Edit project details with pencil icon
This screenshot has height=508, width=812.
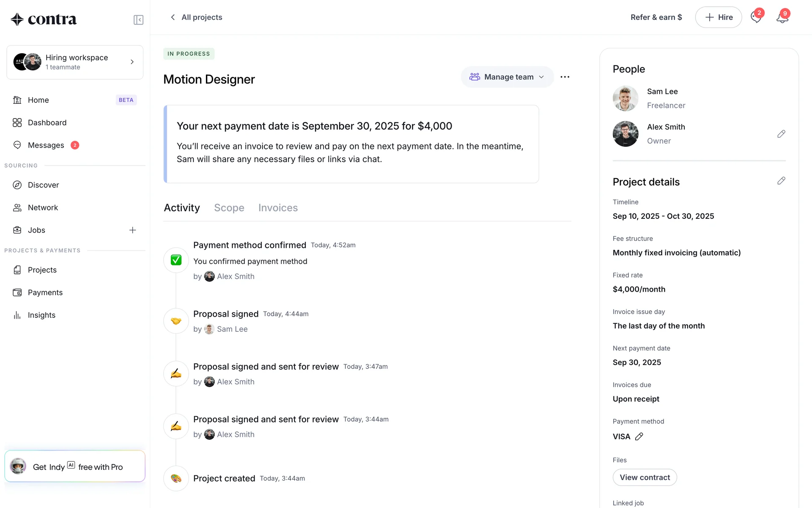(x=781, y=181)
